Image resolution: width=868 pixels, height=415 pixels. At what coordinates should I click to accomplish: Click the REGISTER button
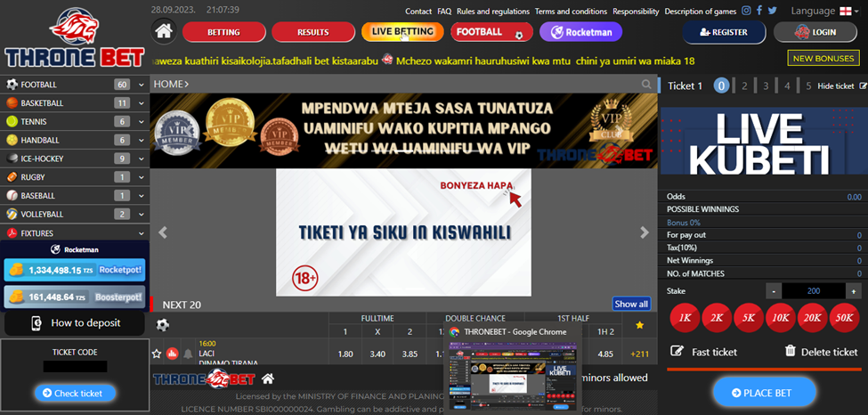pyautogui.click(x=724, y=32)
